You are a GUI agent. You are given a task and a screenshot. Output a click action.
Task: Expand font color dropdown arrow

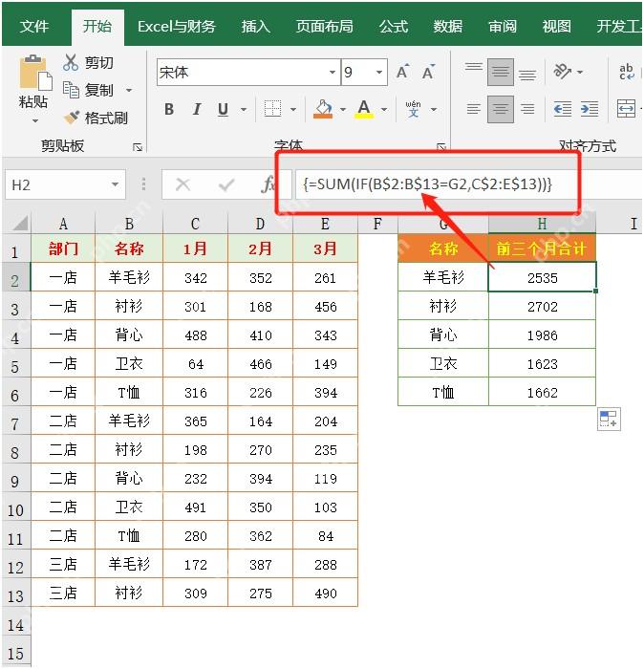[x=384, y=110]
